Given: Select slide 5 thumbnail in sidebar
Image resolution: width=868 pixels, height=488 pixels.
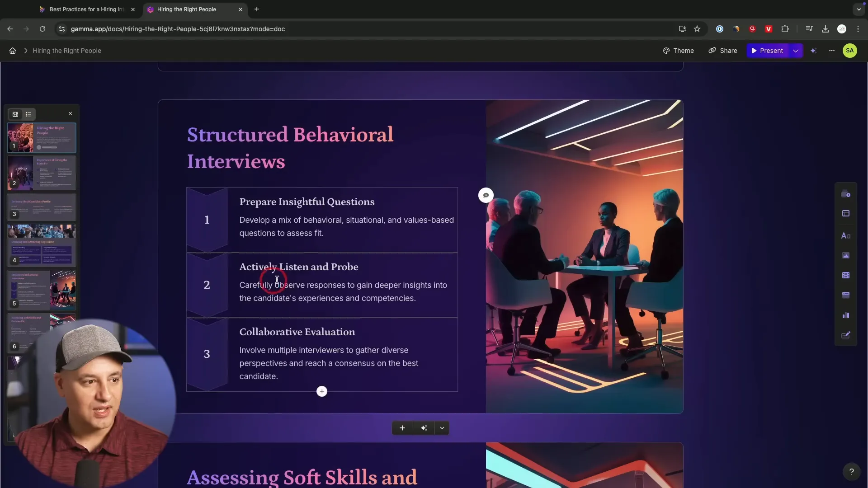Looking at the screenshot, I should click(42, 290).
